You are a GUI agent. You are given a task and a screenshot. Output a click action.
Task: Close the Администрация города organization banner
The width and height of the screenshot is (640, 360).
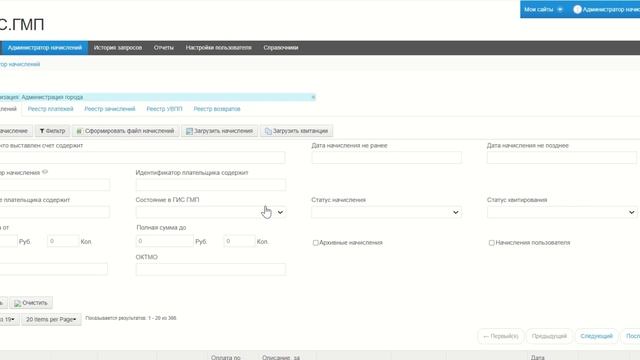(x=313, y=97)
